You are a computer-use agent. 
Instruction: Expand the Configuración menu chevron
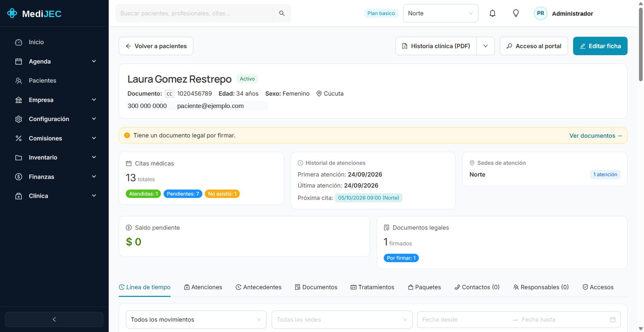coord(94,119)
